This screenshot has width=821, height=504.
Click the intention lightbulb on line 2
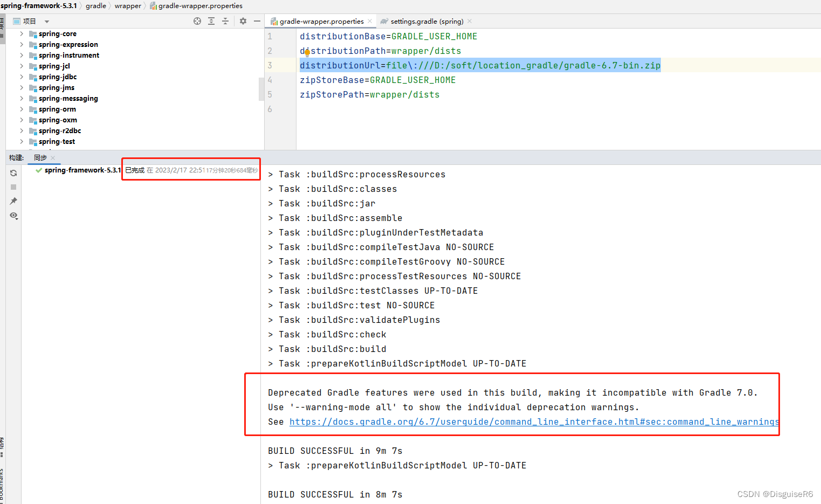(307, 52)
